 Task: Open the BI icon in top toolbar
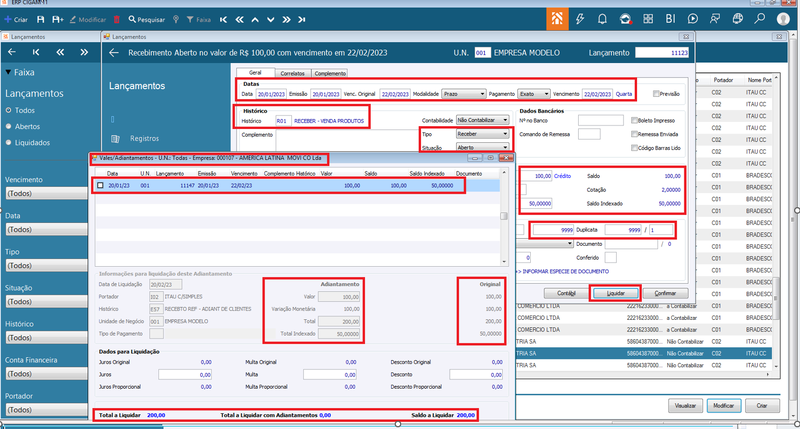pyautogui.click(x=670, y=19)
